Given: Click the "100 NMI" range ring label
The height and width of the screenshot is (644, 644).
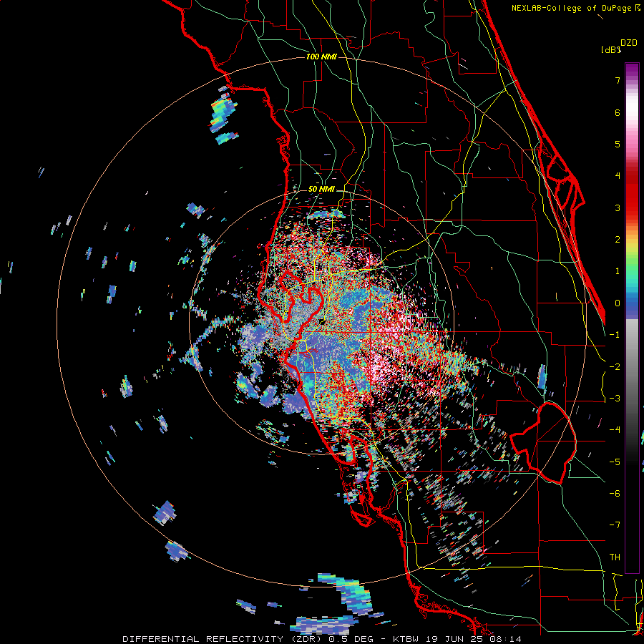Looking at the screenshot, I should pos(321,57).
